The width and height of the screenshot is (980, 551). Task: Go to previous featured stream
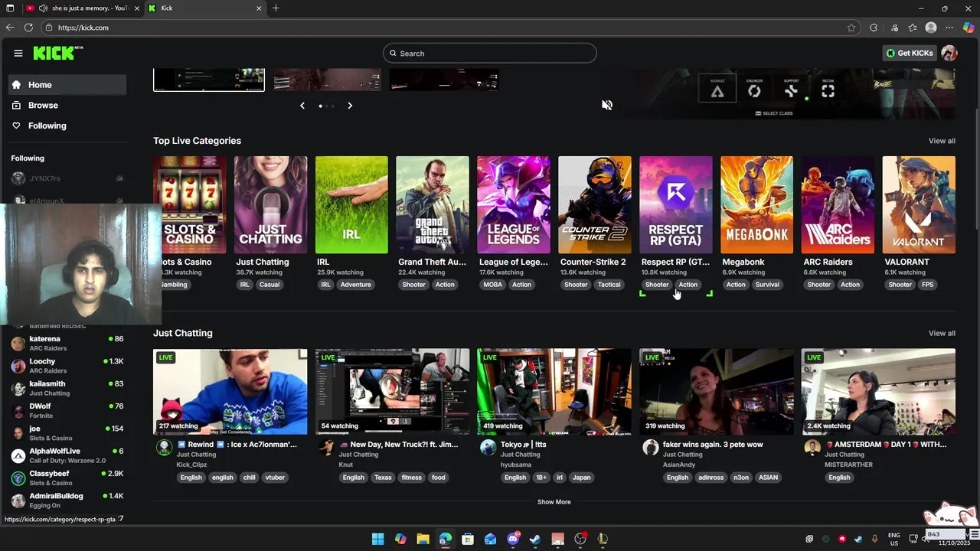302,106
